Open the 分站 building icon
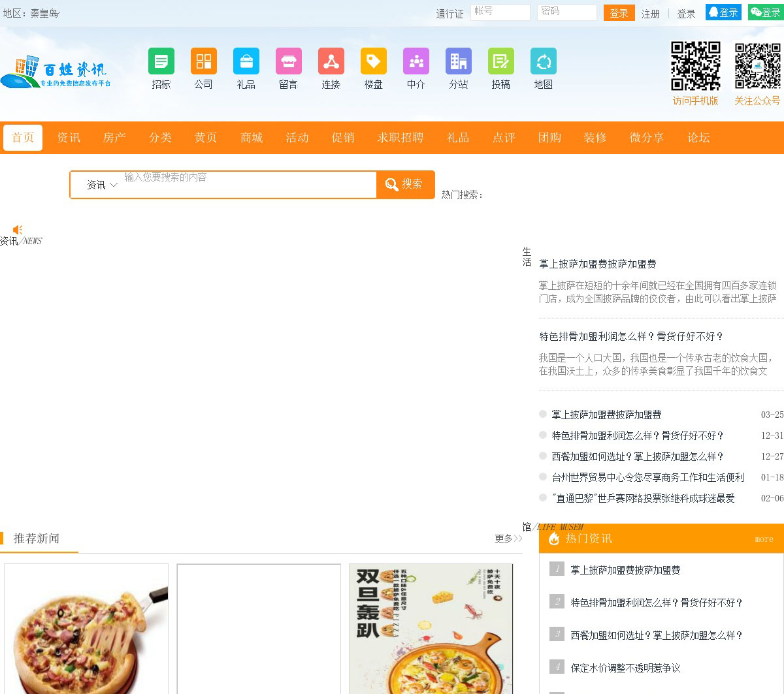Screen dimensions: 784x694 (x=459, y=61)
